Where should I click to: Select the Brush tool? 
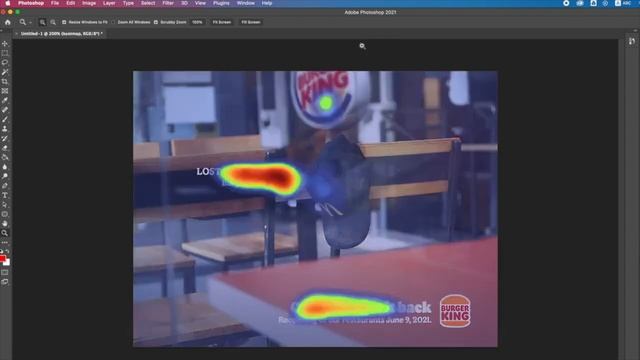pos(5,119)
